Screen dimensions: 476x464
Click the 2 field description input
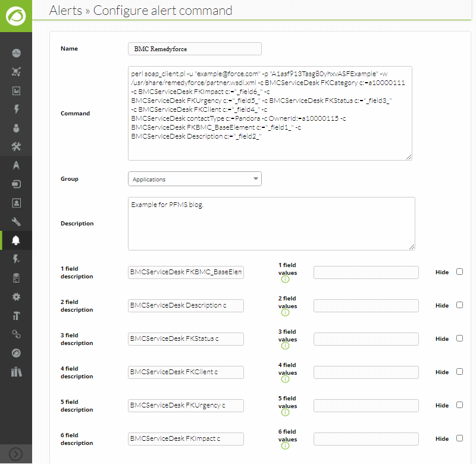[186, 306]
